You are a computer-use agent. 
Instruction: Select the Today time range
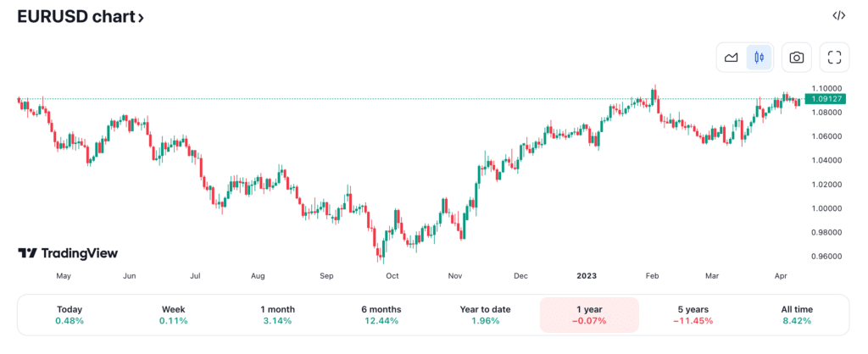tap(70, 315)
